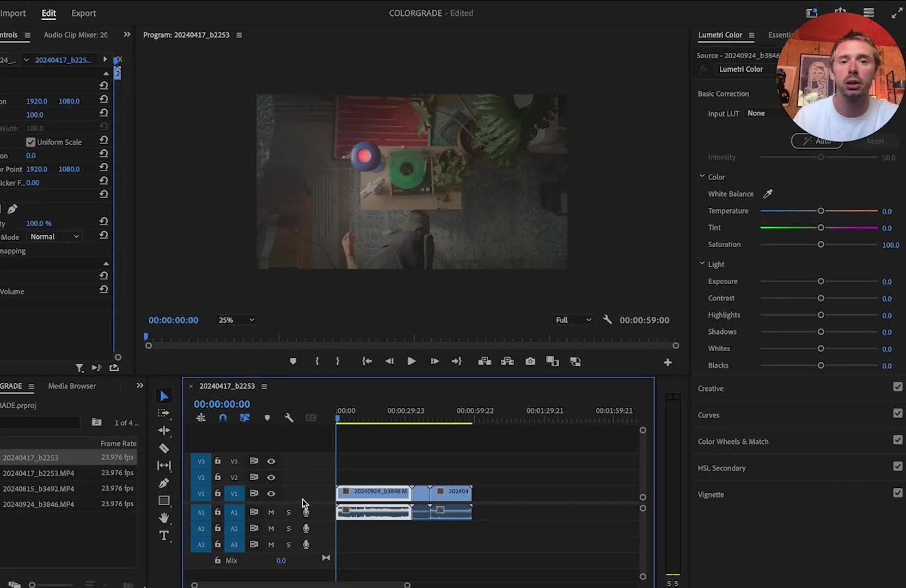
Task: Open the playback resolution Full dropdown
Action: click(x=573, y=320)
